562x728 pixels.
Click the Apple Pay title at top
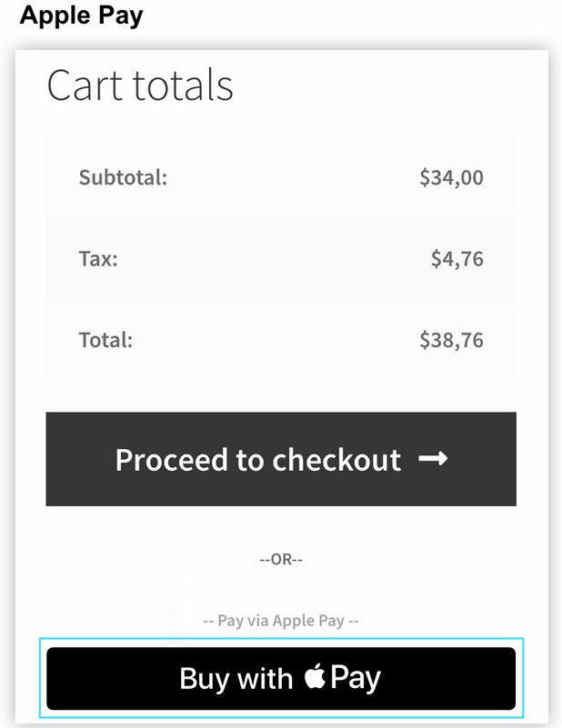tap(81, 15)
